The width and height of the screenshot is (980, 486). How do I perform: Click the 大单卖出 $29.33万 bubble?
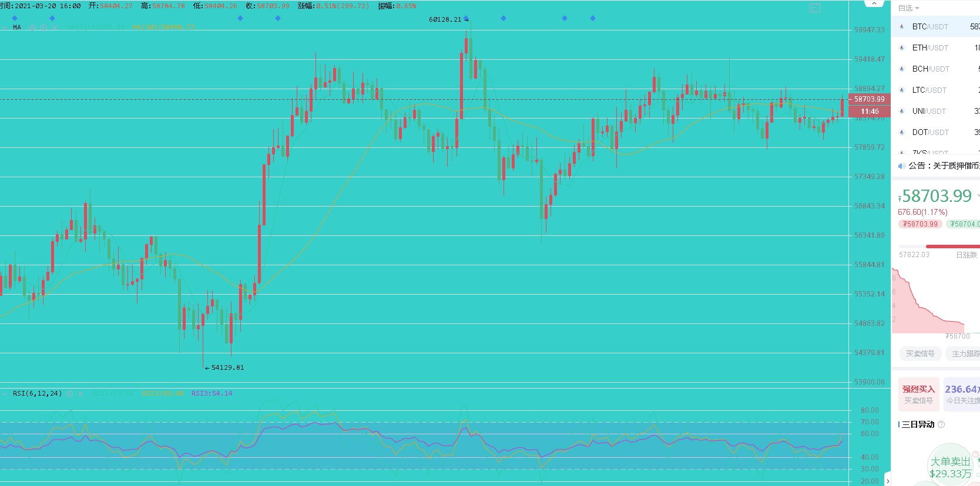coord(950,467)
